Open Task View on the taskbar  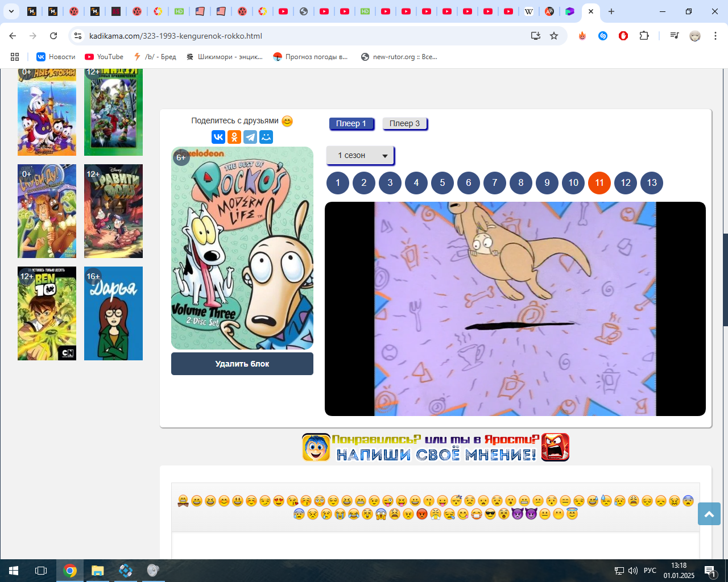click(41, 571)
